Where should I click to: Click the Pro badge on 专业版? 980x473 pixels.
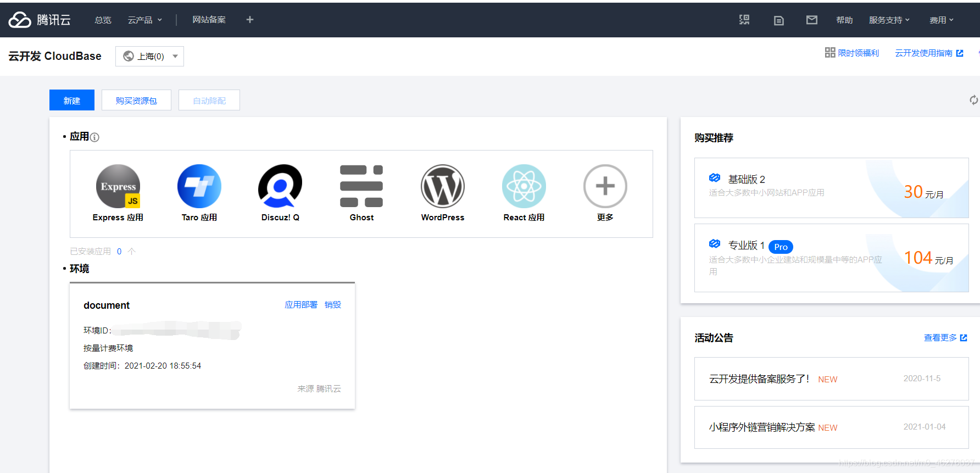(x=781, y=247)
